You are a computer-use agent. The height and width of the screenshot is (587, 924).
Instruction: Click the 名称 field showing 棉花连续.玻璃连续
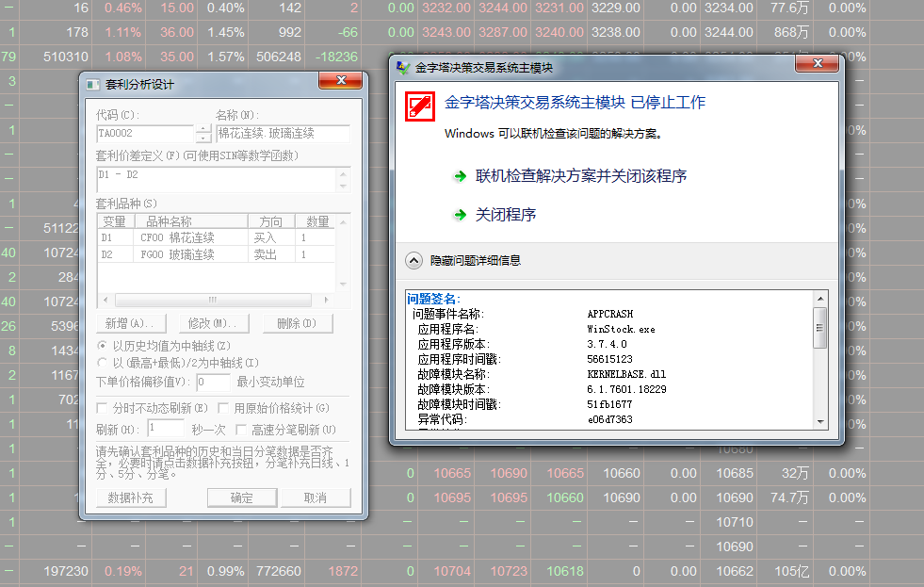click(x=283, y=134)
